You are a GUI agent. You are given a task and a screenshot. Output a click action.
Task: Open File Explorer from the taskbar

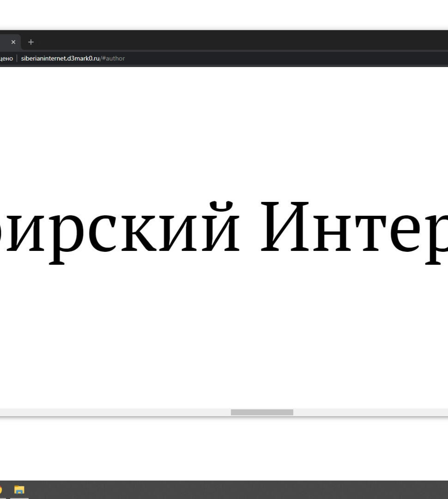click(x=19, y=490)
